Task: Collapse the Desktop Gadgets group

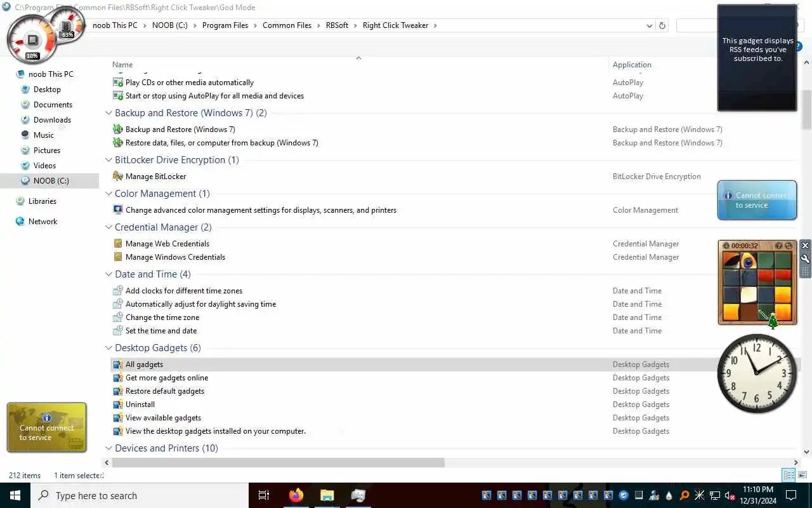Action: click(x=108, y=348)
